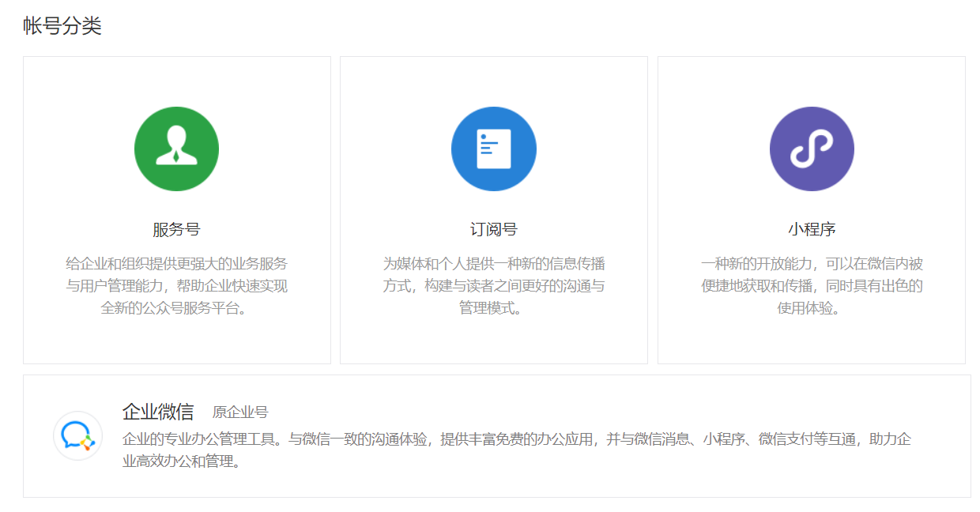Click the 企业微信 description beginning 企业的专业办公管理工具
This screenshot has height=512, width=980.
tap(517, 450)
